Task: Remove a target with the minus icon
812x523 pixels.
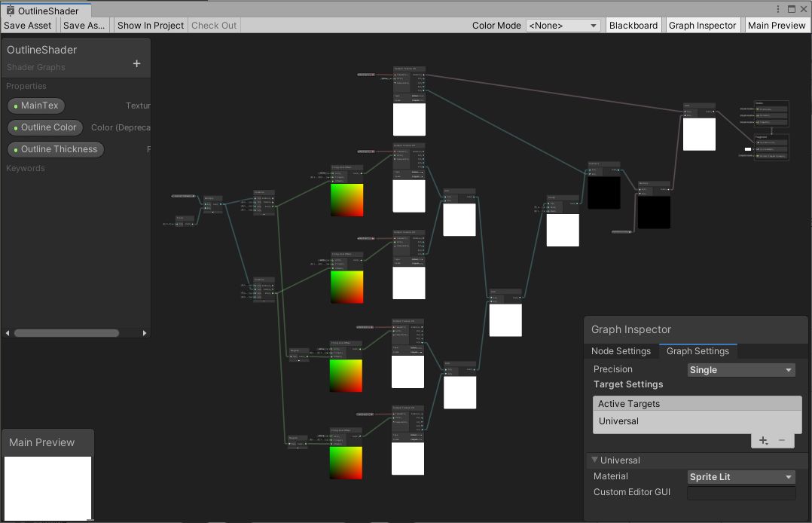Action: tap(782, 440)
